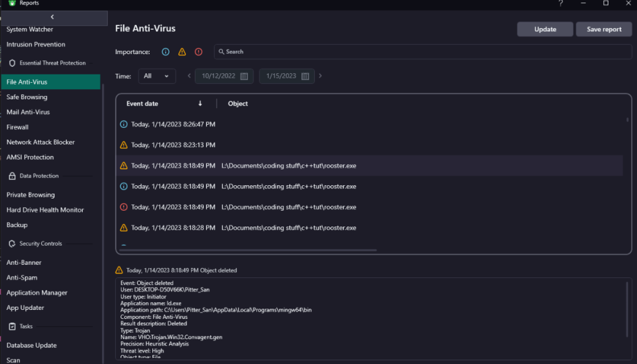Click the previous date range arrow

[x=189, y=76]
